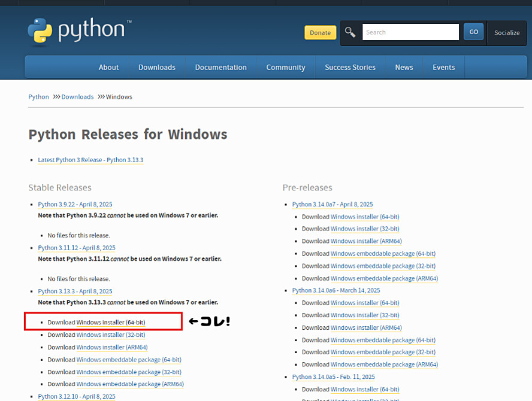Download Python 3.13.3 Windows installer (32-bit)
Screen dimensions: 532x401
(x=111, y=335)
